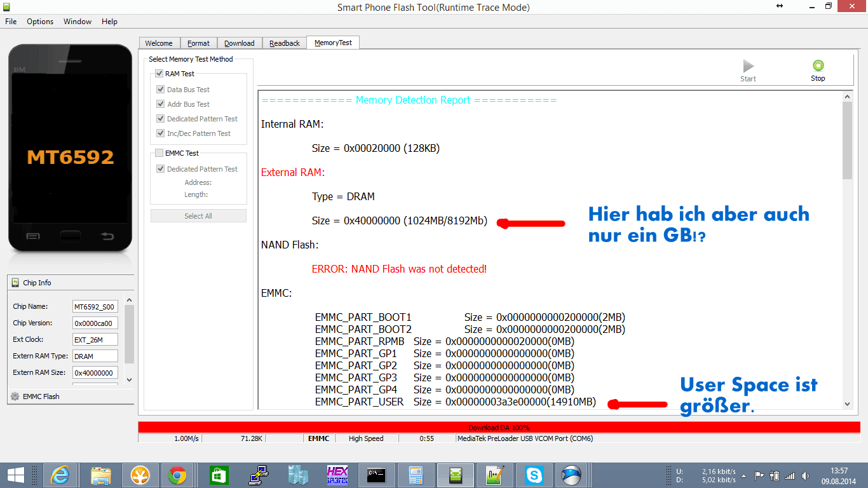Open Command Prompt taskbar icon
Image resolution: width=868 pixels, height=488 pixels.
point(377,475)
